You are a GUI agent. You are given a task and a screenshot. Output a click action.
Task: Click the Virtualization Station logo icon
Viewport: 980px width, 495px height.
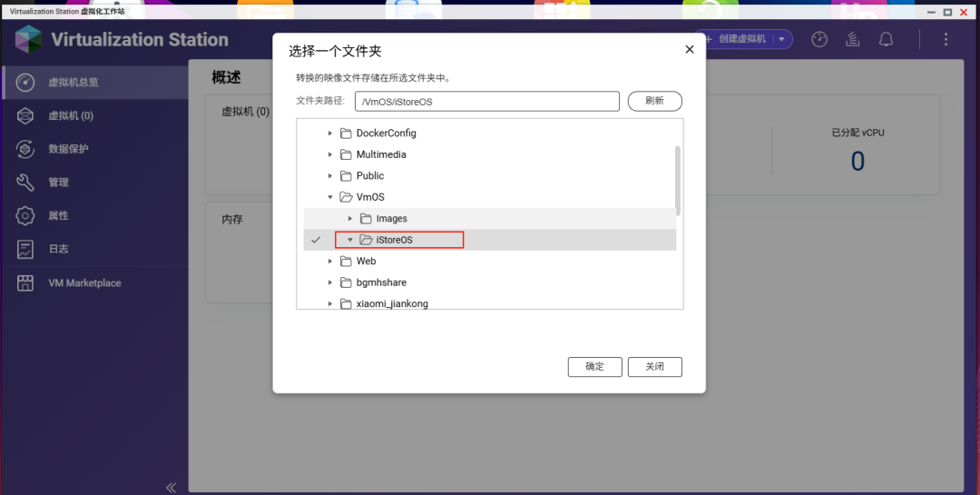pos(29,39)
